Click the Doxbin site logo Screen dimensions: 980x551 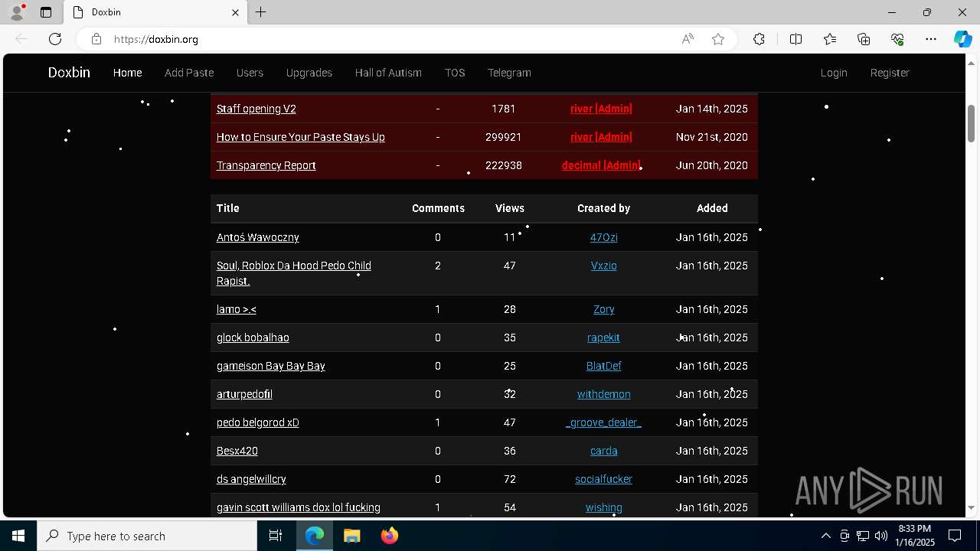(69, 73)
